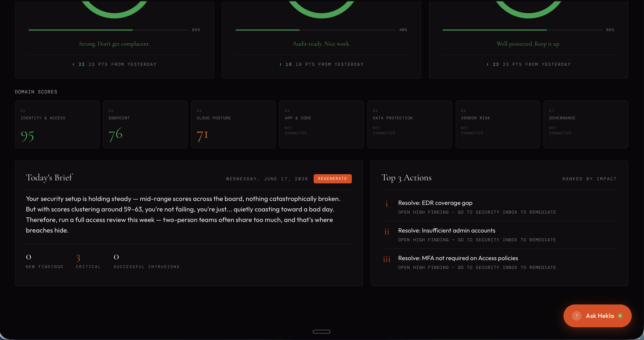Click the brief summary paragraph text
The image size is (644, 340).
(183, 215)
